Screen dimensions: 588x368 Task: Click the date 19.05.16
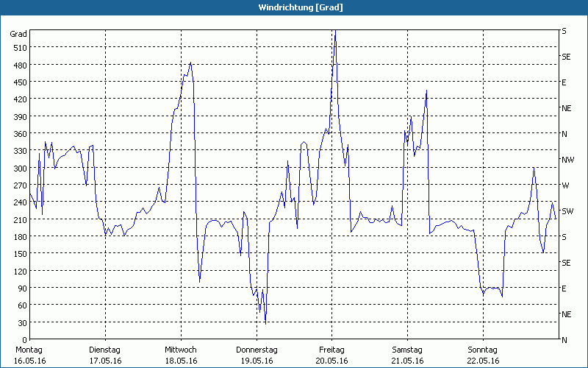[257, 361]
